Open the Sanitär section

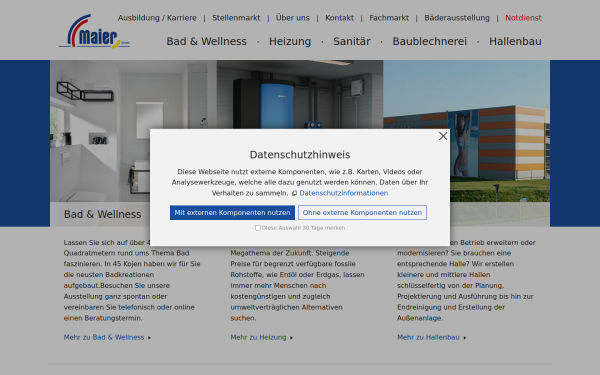[x=352, y=41]
